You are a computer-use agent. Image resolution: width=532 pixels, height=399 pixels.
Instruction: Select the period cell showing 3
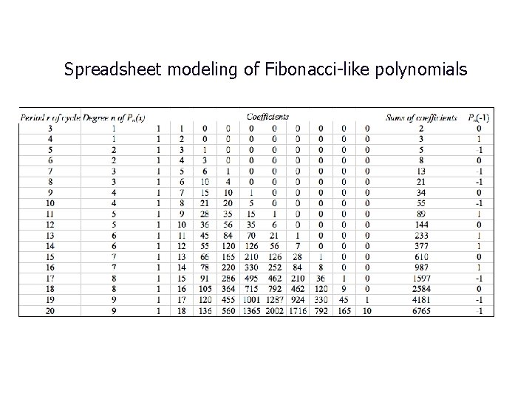(50, 129)
